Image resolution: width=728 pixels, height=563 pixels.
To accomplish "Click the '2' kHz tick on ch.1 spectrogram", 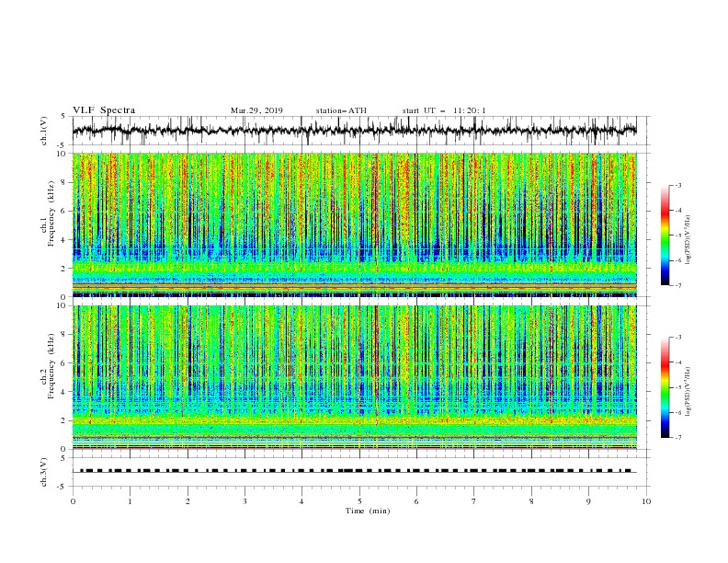I will click(64, 269).
